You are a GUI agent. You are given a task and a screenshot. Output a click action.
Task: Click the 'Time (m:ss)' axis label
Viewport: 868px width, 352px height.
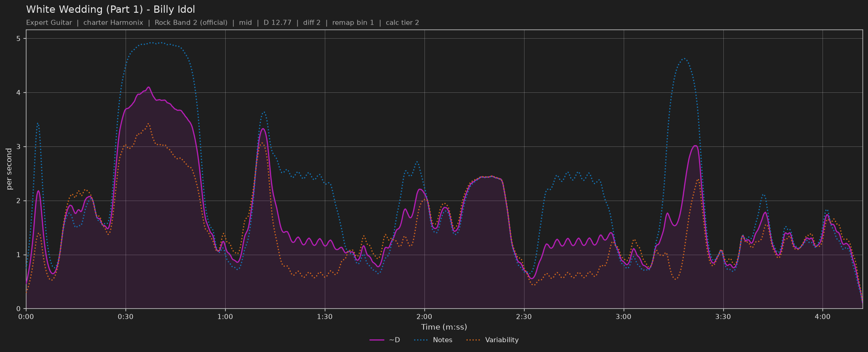point(444,327)
